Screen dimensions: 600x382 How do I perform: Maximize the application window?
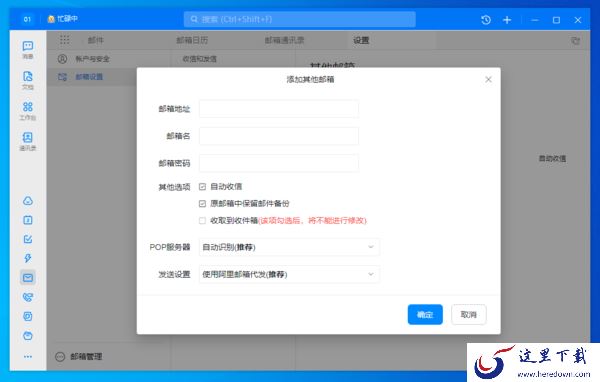coord(556,20)
